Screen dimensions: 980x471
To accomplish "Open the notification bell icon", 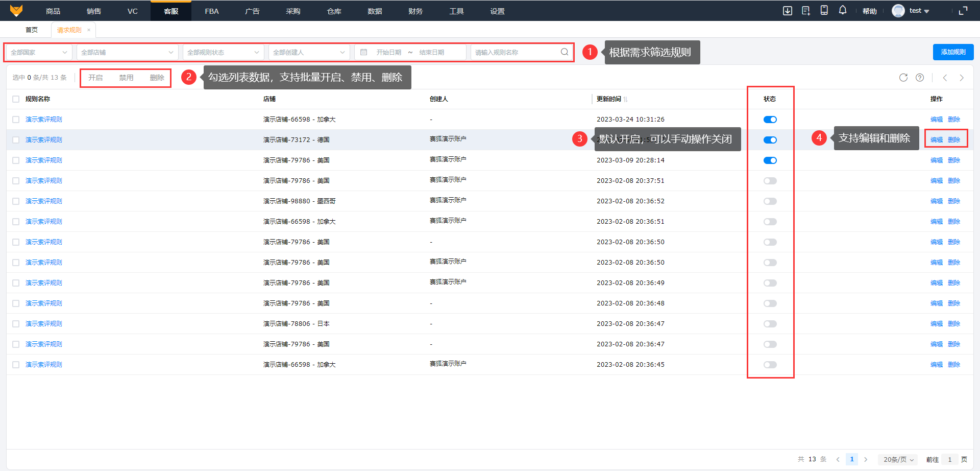I will pos(843,10).
